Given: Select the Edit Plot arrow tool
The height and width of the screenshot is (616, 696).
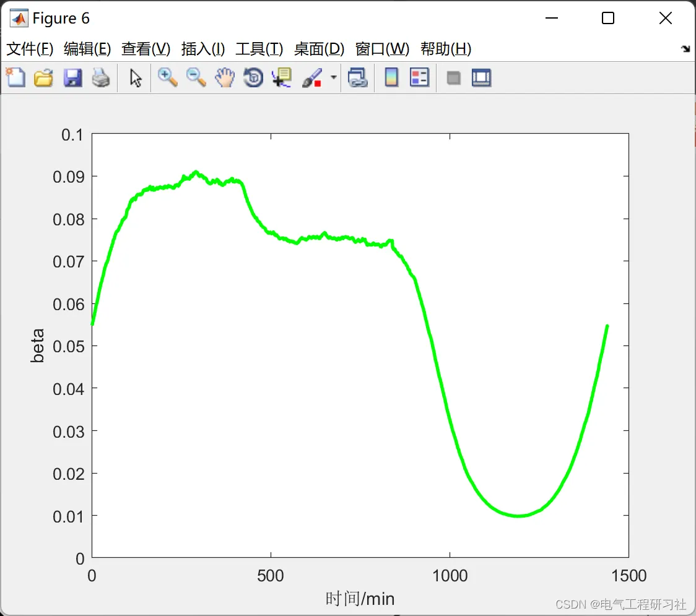Looking at the screenshot, I should coord(136,77).
